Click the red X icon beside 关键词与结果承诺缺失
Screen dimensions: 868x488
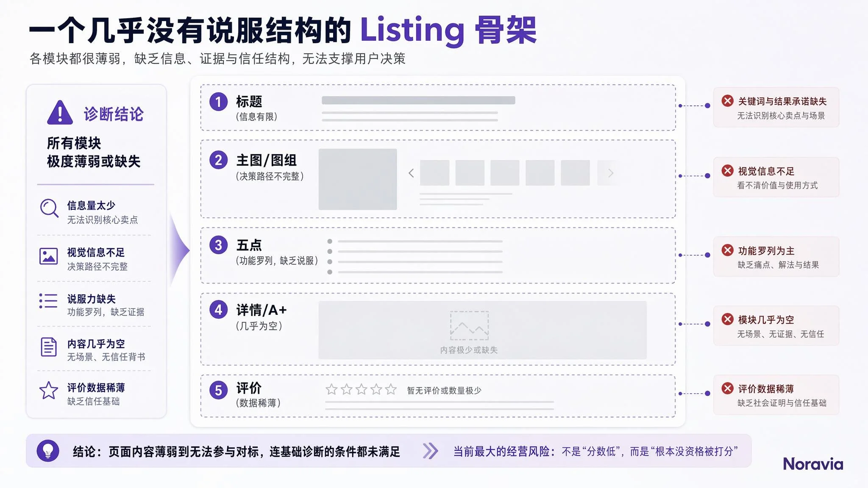click(727, 101)
